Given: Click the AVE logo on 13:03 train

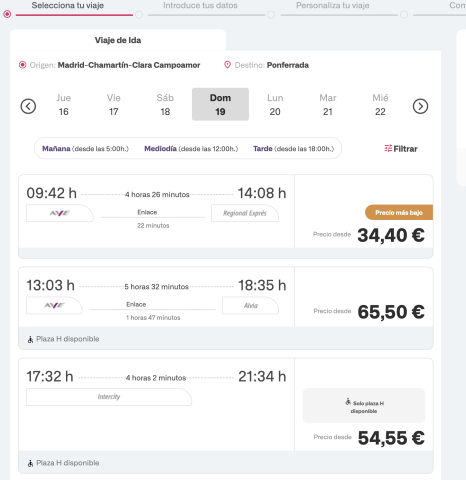Looking at the screenshot, I should (55, 305).
